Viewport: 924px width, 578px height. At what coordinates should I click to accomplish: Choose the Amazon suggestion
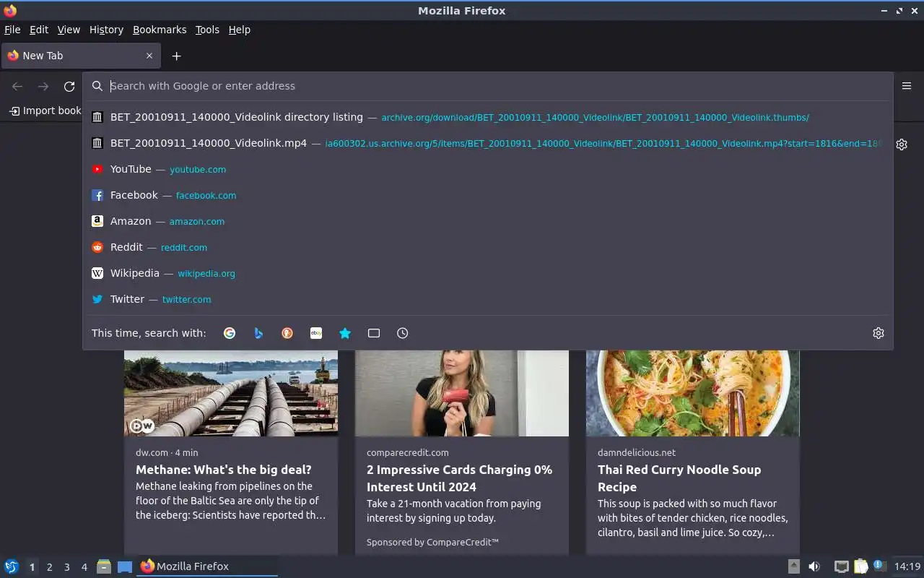488,221
